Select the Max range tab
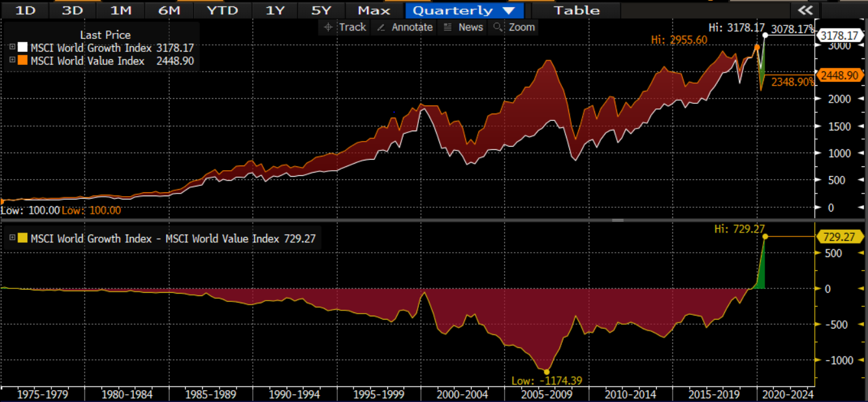Screen dimensions: 868x402 point(374,10)
